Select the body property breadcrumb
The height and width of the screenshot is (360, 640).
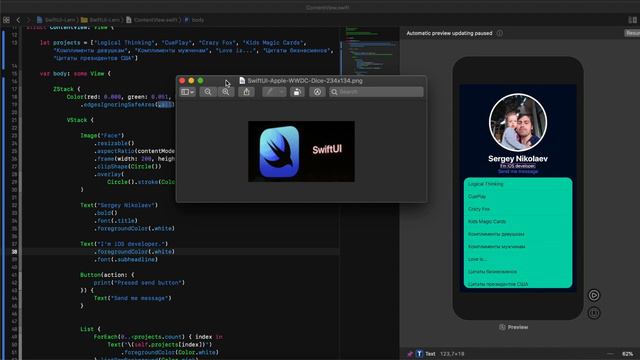[194, 20]
